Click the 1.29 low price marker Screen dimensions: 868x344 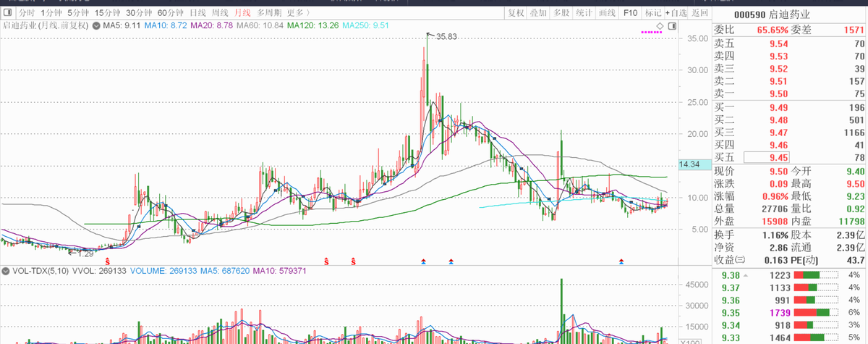pyautogui.click(x=86, y=253)
